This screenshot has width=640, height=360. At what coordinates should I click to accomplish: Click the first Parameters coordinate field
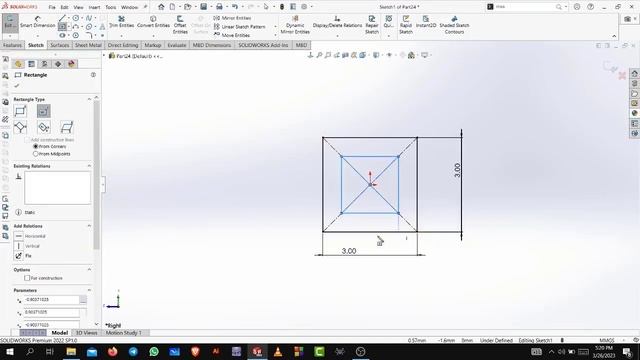coord(51,300)
